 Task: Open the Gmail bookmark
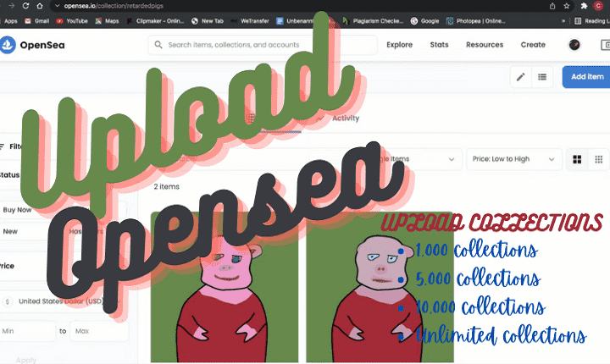[x=37, y=21]
